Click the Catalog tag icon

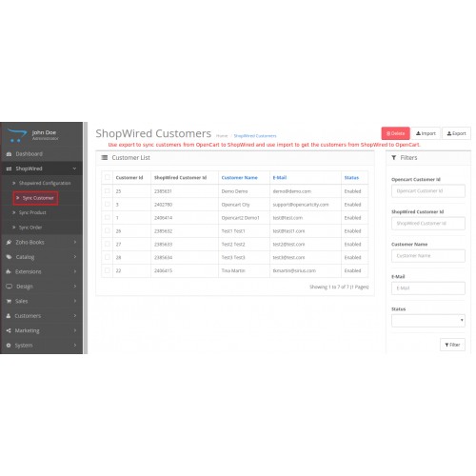9,257
